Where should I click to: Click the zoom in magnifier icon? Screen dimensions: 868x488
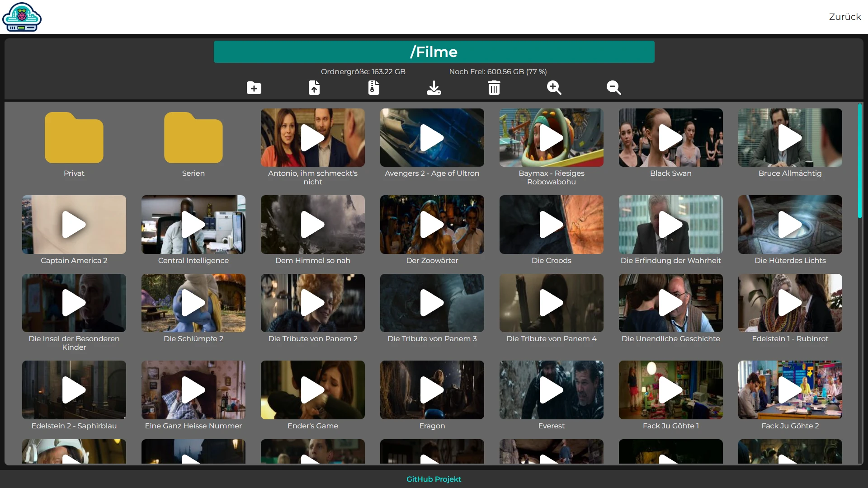(554, 88)
